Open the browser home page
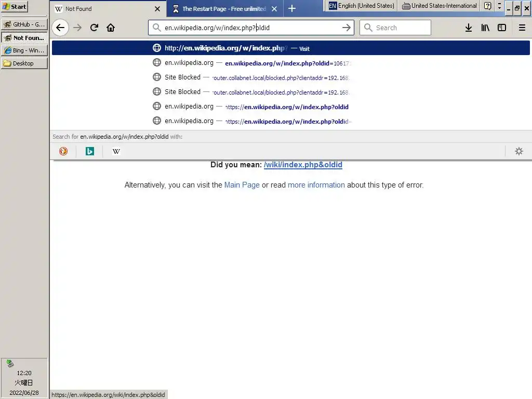This screenshot has width=532, height=399. click(x=111, y=28)
